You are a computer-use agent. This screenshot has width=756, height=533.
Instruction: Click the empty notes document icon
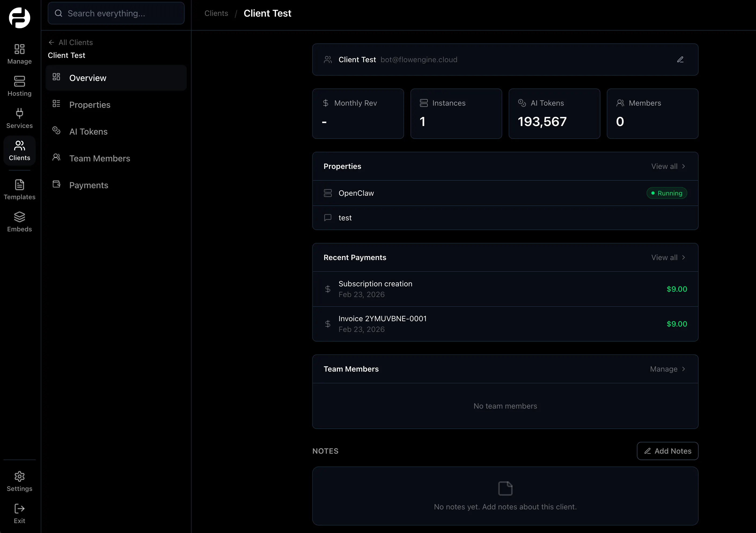[505, 488]
